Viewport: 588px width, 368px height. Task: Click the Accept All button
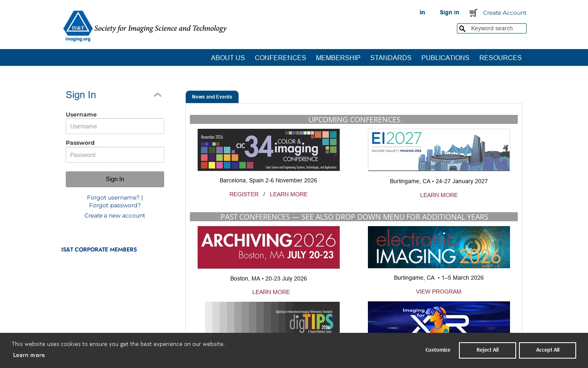[x=548, y=350]
